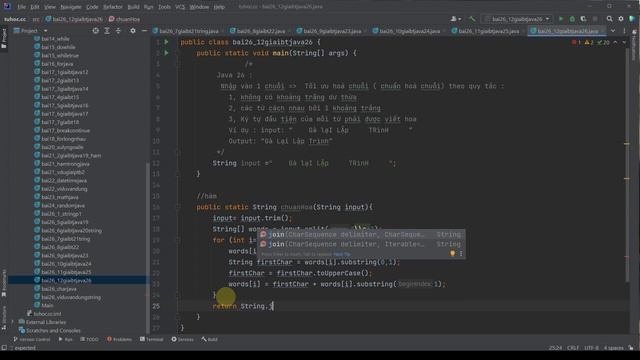Viewport: 640px width, 360px height.
Task: Open the run configuration dropdown bai26_12giaibtjava26
Action: [x=517, y=19]
